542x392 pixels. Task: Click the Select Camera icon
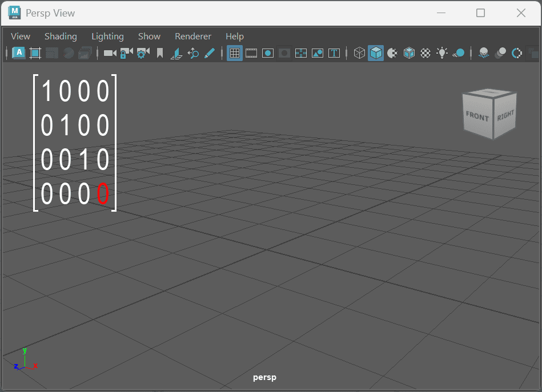click(110, 53)
